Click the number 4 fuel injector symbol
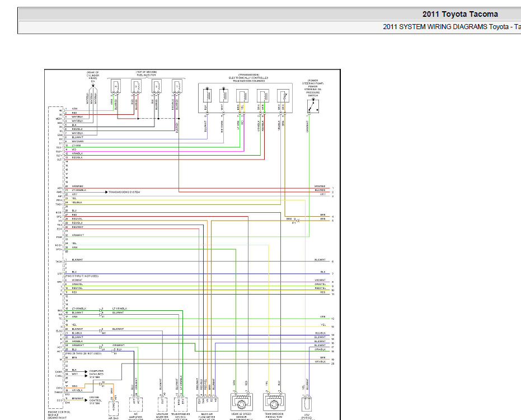This screenshot has height=420, width=521. tap(116, 86)
